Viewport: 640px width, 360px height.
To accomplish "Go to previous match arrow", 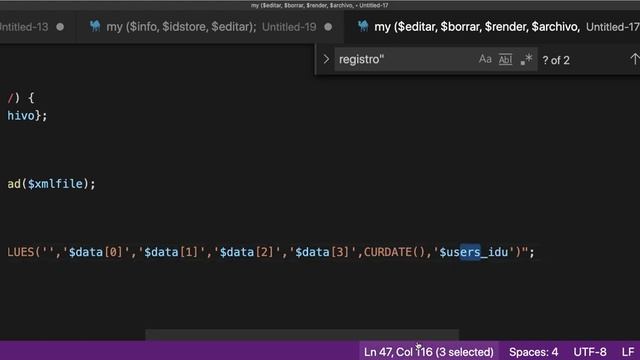I will tap(635, 60).
